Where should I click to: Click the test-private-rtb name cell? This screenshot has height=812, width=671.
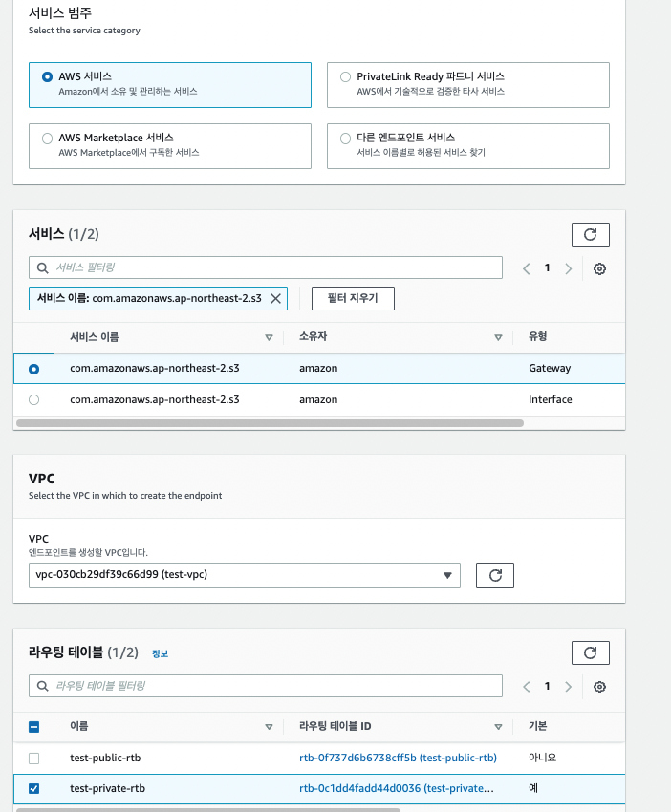[107, 788]
